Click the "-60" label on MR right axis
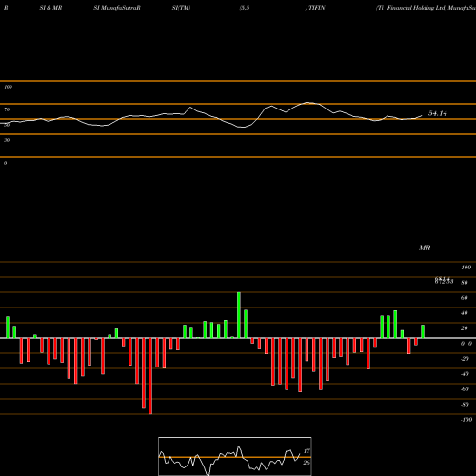 (x=465, y=389)
